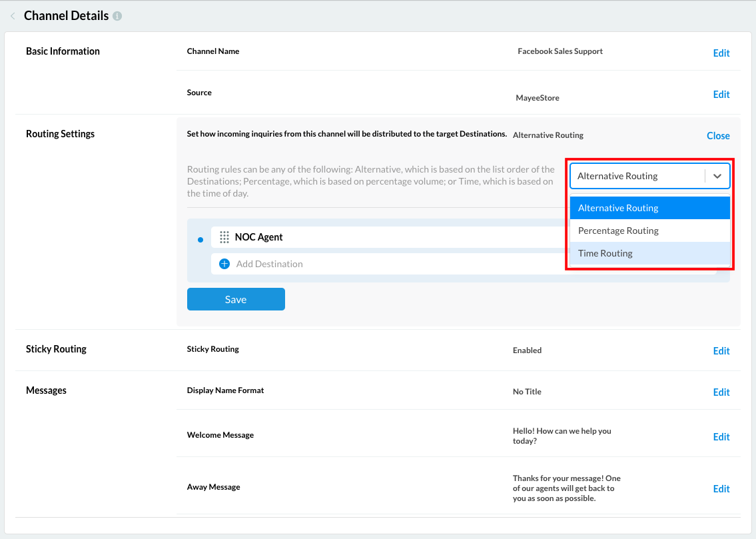Edit the Display Name Format
Viewport: 756px width, 539px height.
(x=721, y=392)
